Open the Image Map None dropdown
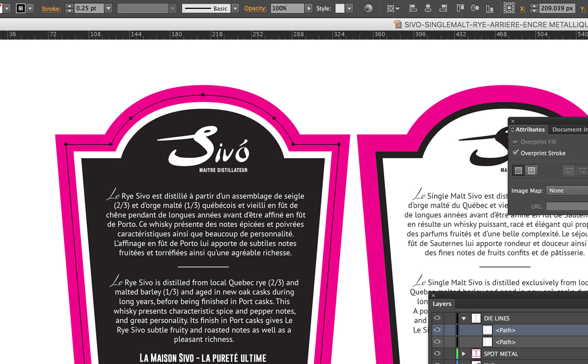Image resolution: width=588 pixels, height=364 pixels. click(567, 191)
